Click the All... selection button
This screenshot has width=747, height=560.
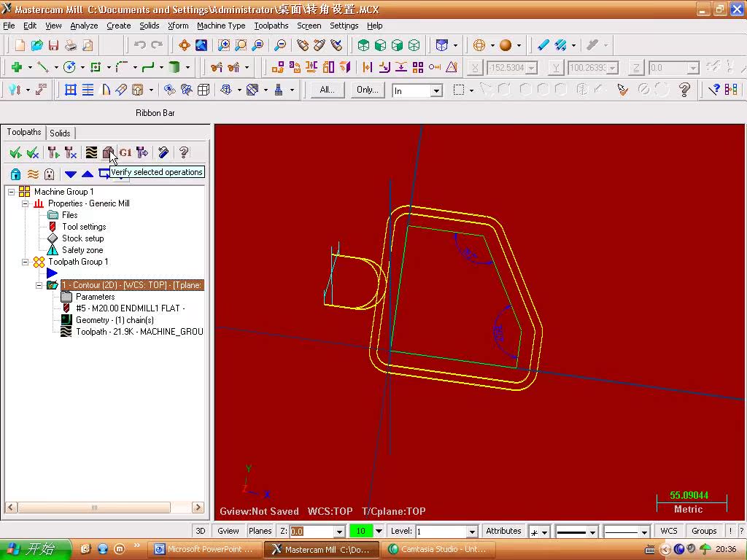coord(327,90)
